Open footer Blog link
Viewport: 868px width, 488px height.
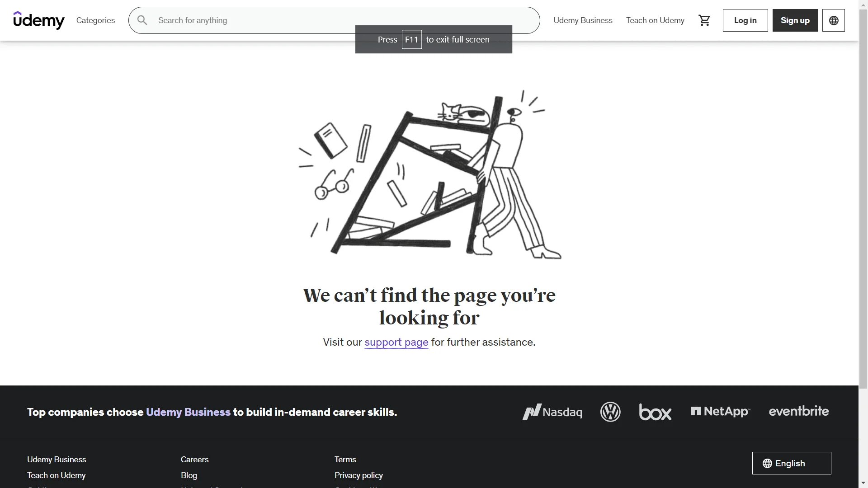point(189,475)
